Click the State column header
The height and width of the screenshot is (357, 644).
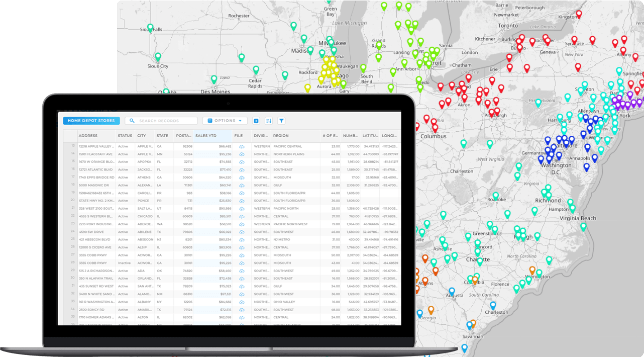[x=162, y=136]
